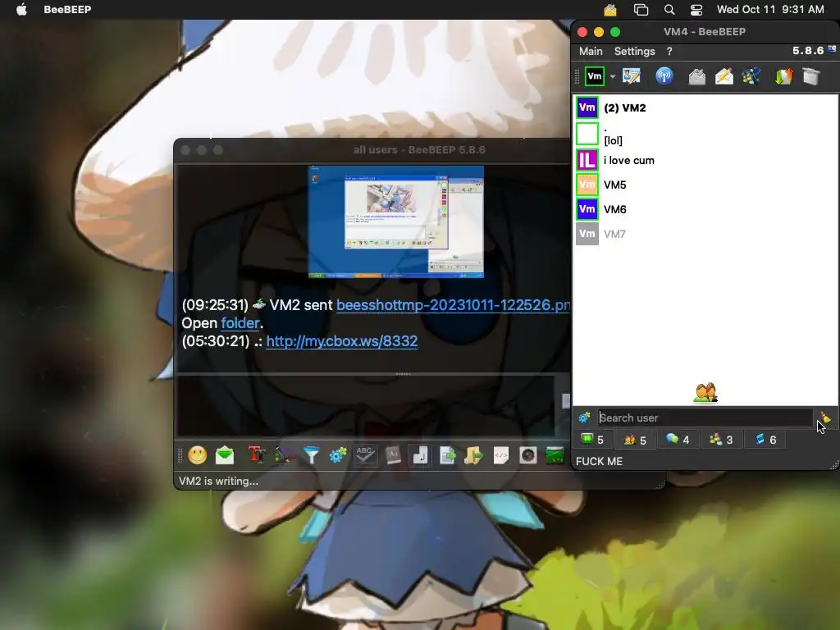Open the Settings menu in VM4 window
The height and width of the screenshot is (630, 840).
coord(635,52)
